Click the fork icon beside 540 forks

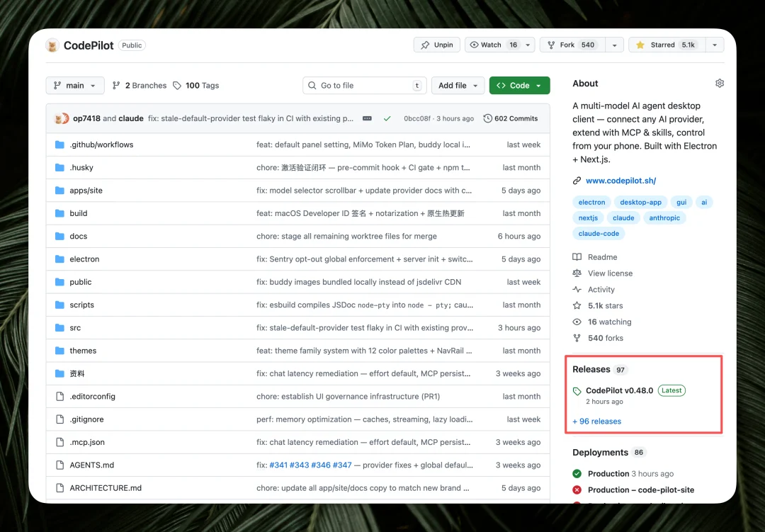tap(577, 338)
